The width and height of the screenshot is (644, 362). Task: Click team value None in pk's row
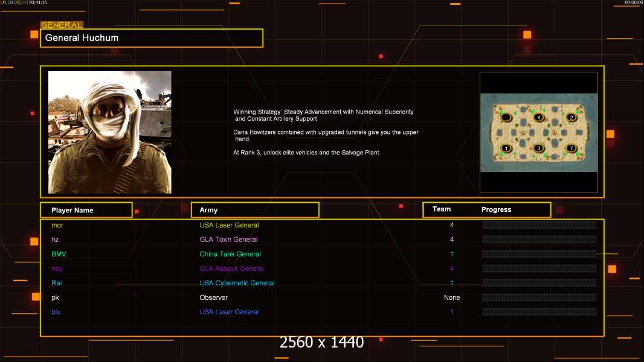pyautogui.click(x=452, y=297)
